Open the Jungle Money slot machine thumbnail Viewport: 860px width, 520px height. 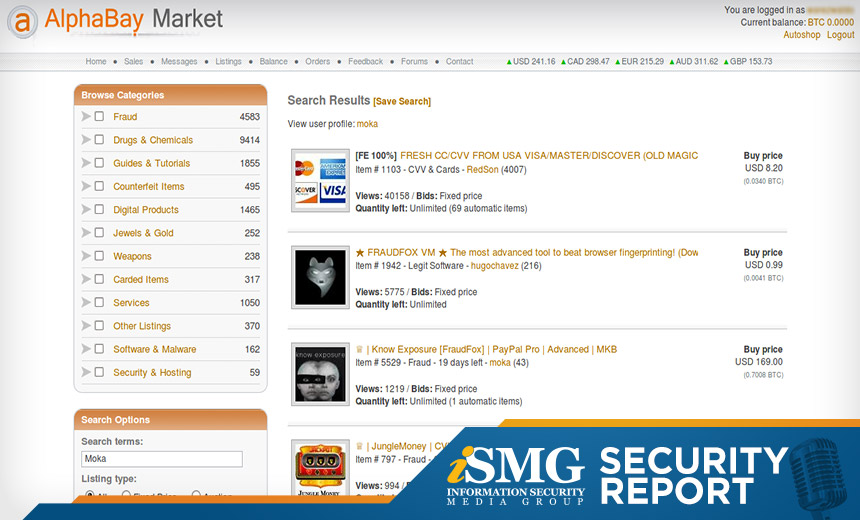320,469
